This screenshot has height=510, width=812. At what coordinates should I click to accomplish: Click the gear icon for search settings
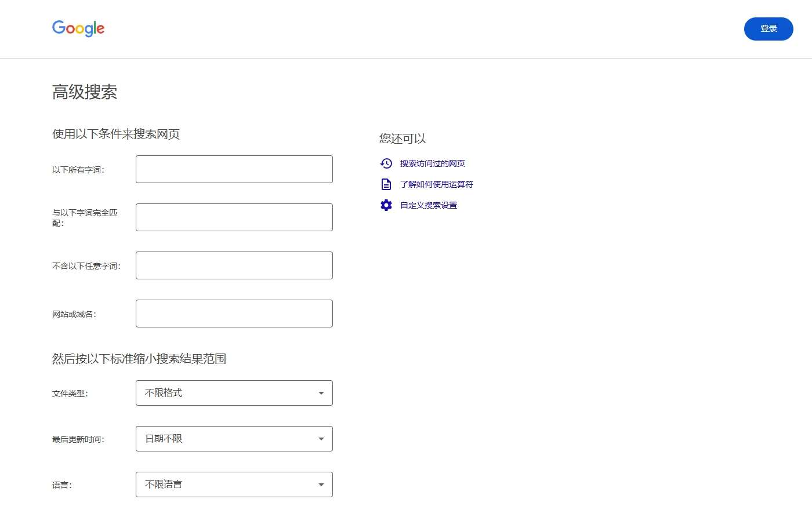point(386,205)
